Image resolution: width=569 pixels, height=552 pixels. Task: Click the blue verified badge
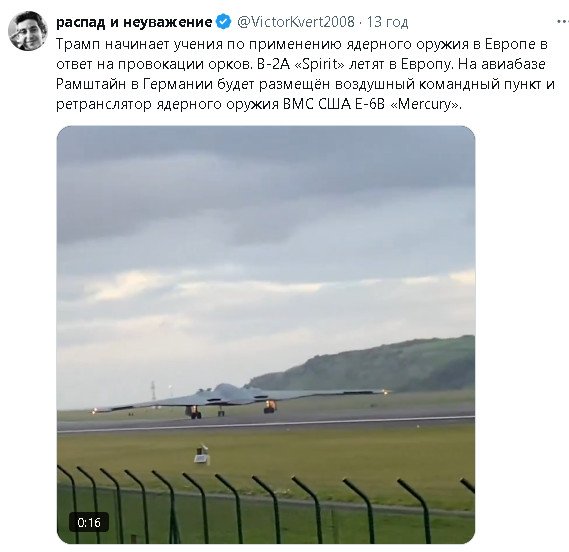tap(224, 22)
